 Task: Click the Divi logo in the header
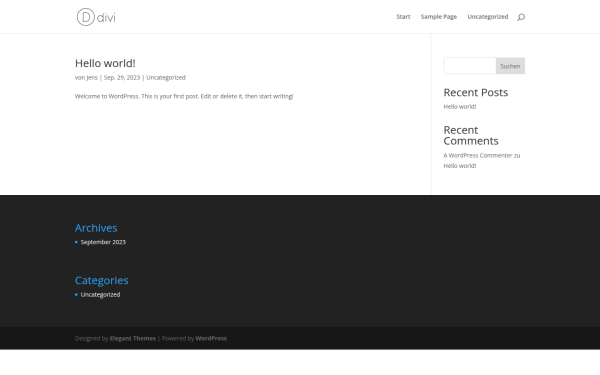click(96, 17)
